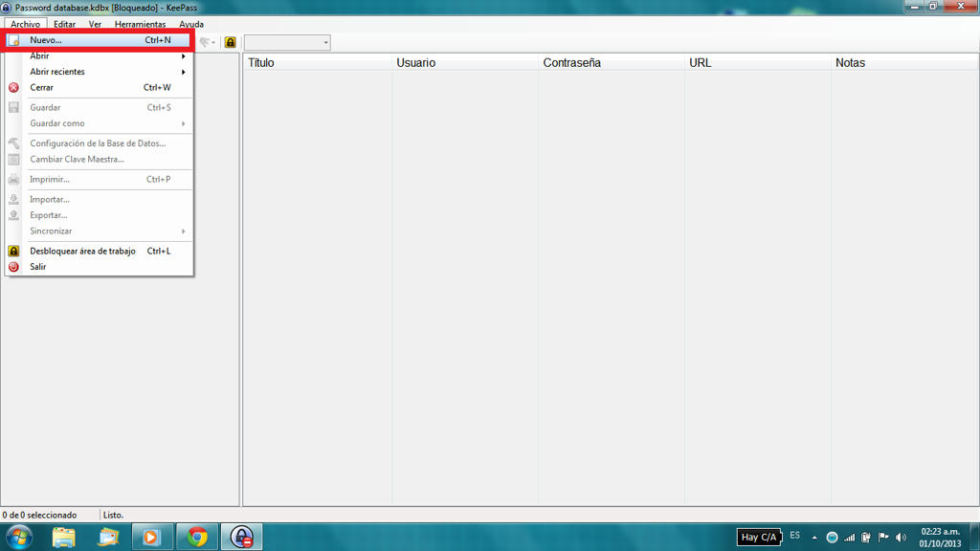The height and width of the screenshot is (551, 980).
Task: Click the Archivo menu title
Action: (26, 24)
